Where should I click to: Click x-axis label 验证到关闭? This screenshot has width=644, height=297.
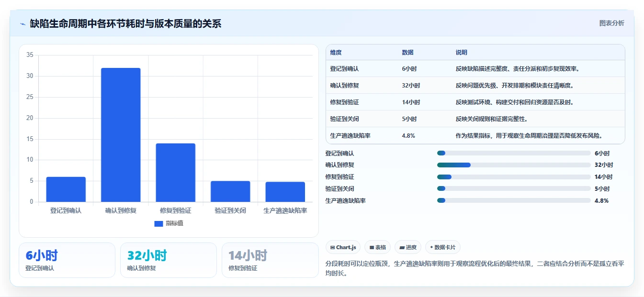click(x=230, y=210)
